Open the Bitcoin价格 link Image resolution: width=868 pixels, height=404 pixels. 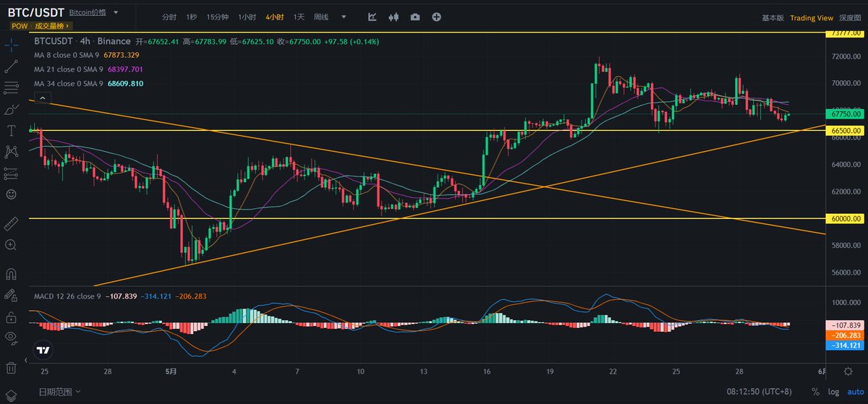tap(88, 12)
